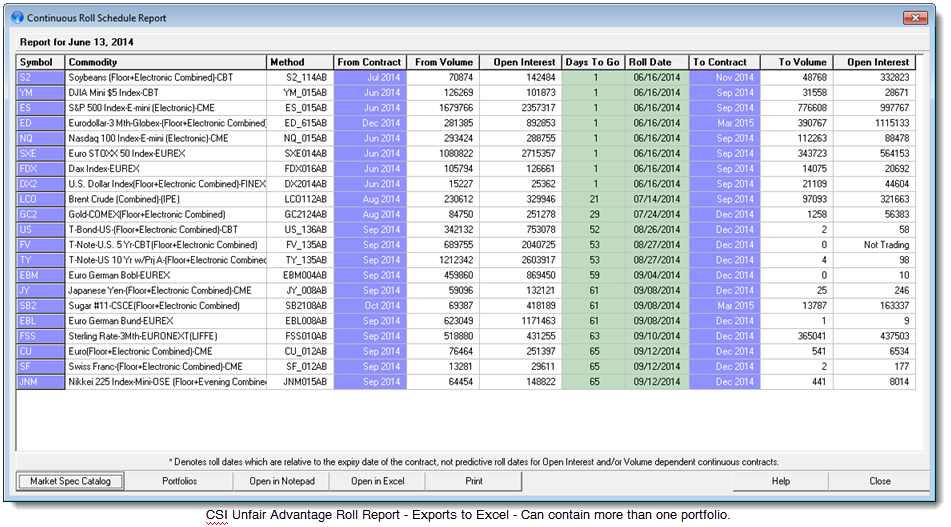Click roll date 08/26/2014

point(657,230)
